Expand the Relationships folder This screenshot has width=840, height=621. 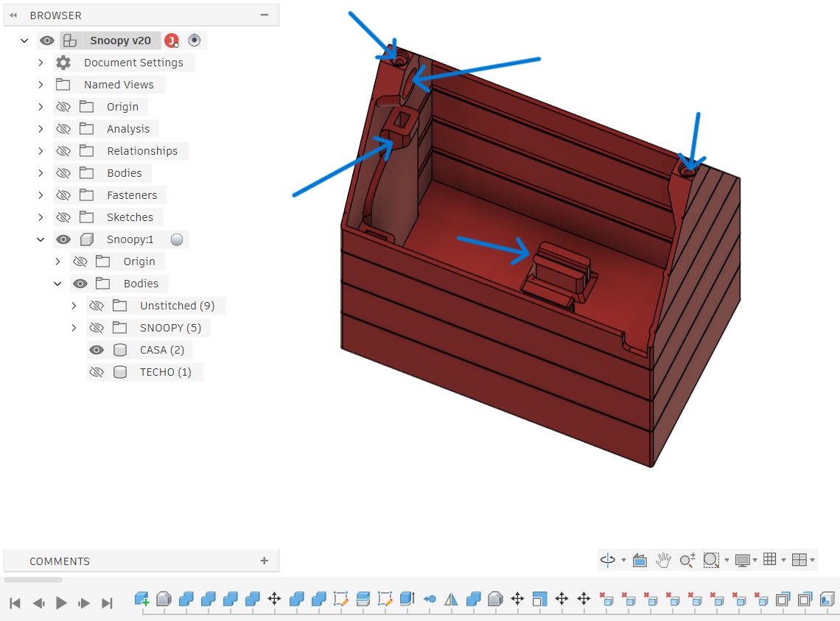(41, 151)
